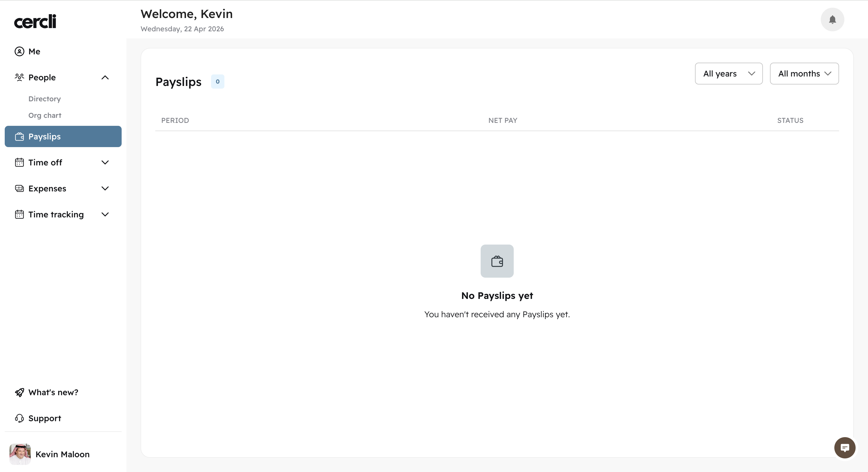The width and height of the screenshot is (868, 472).
Task: Select the Me profile icon in sidebar
Action: pos(19,51)
